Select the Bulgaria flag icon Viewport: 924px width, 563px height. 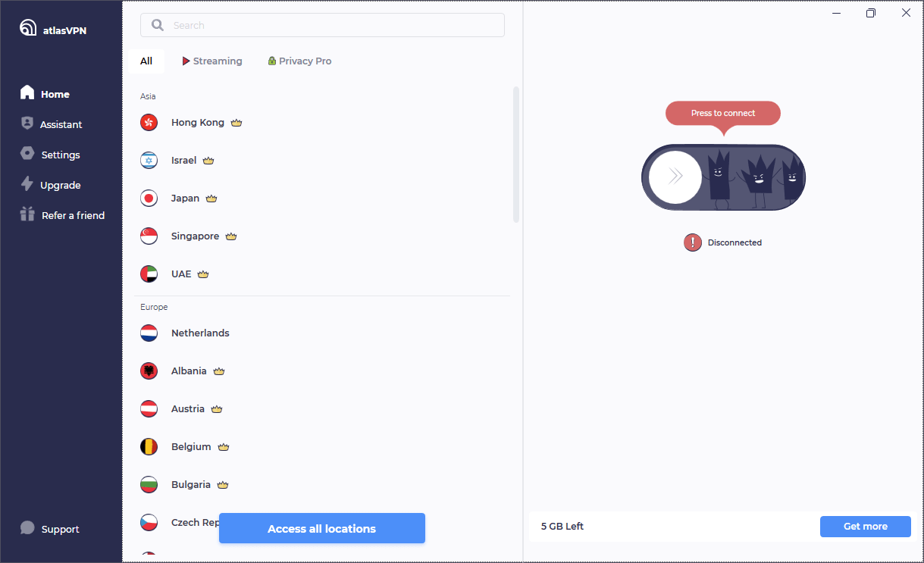coord(149,484)
